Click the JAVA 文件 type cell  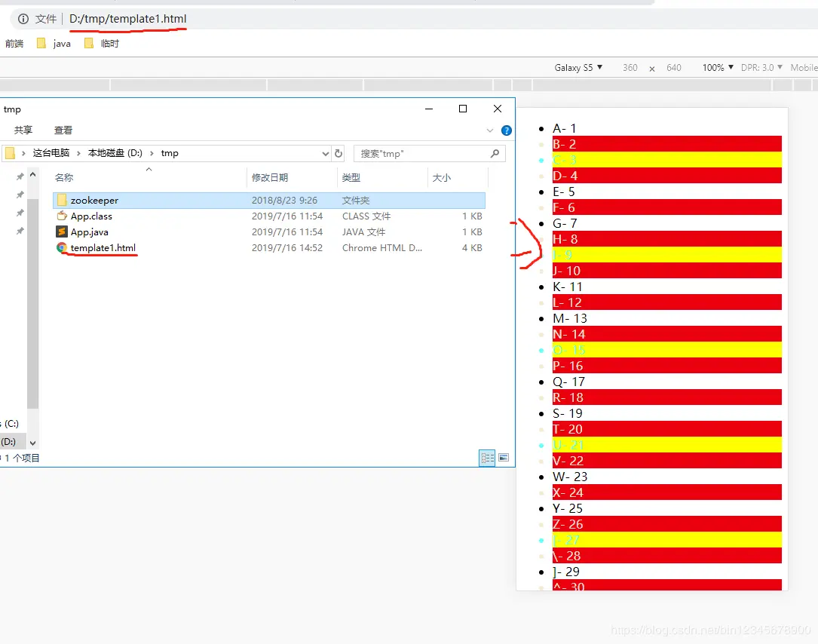pos(363,232)
